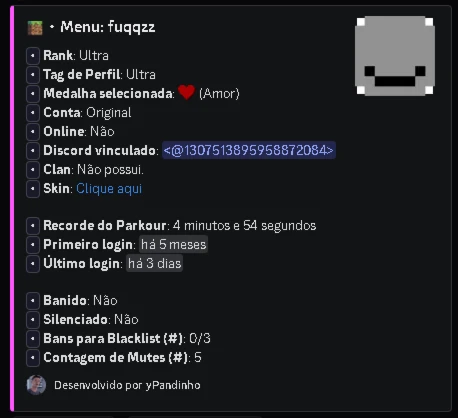Click the bullet icon beside Recorde do Parkour
The width and height of the screenshot is (458, 418).
[33, 226]
